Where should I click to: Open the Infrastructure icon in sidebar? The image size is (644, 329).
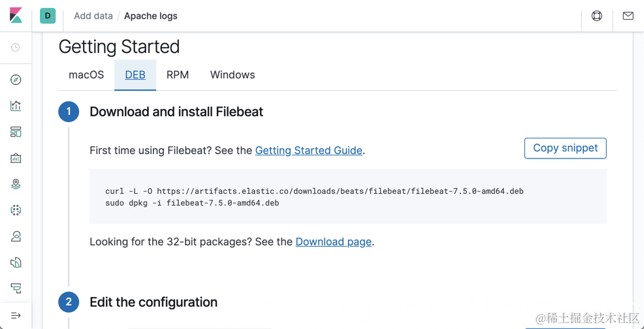point(16,236)
